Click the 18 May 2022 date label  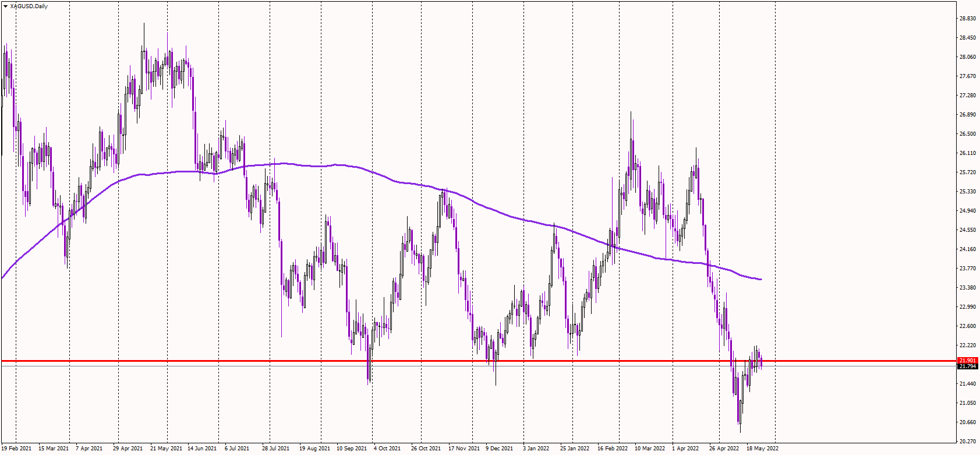click(x=762, y=449)
